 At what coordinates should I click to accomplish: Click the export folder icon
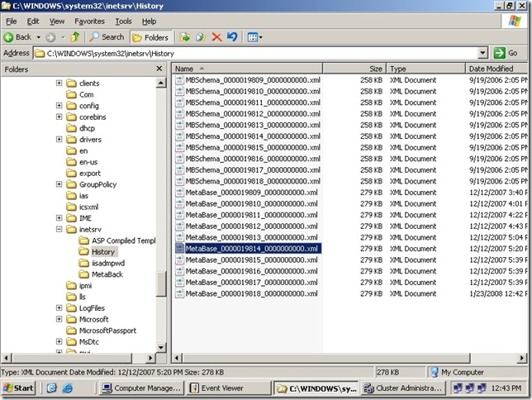tap(71, 173)
